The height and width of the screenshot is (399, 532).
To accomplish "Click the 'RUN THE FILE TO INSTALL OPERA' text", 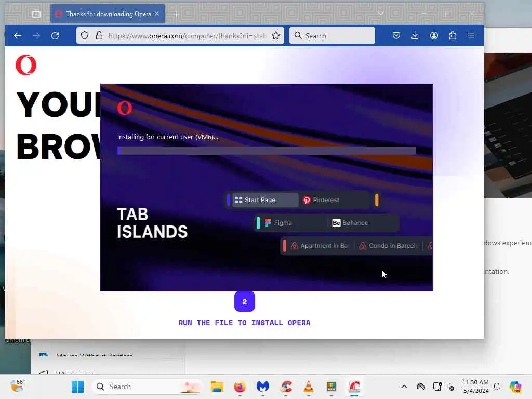I will 244,323.
